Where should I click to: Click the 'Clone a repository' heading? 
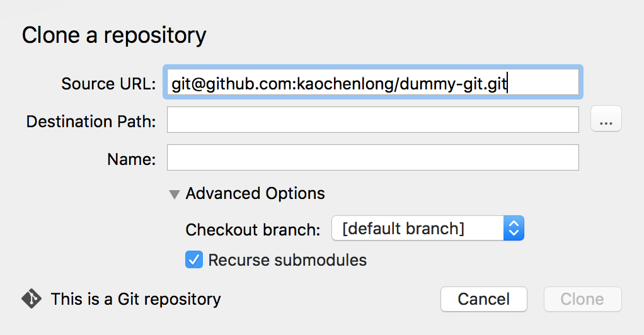click(x=114, y=35)
